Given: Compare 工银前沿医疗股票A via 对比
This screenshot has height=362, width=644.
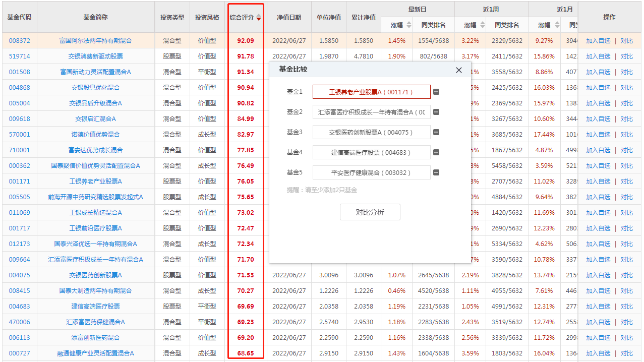Looking at the screenshot, I should [x=626, y=228].
